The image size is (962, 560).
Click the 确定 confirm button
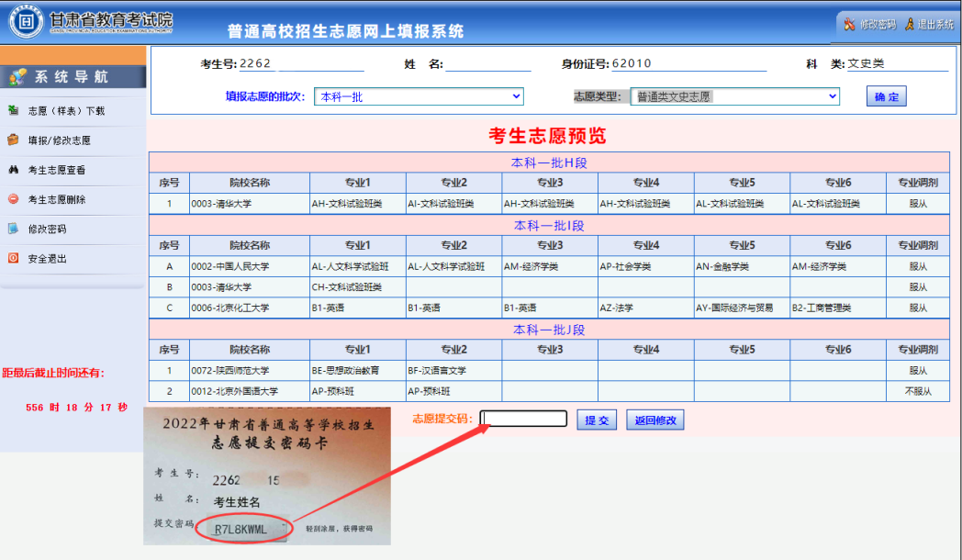[885, 95]
